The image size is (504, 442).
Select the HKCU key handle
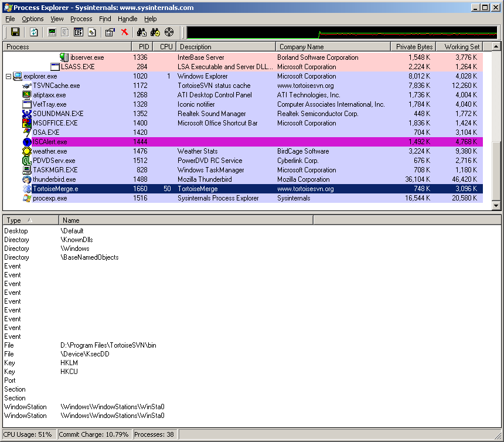pyautogui.click(x=69, y=372)
